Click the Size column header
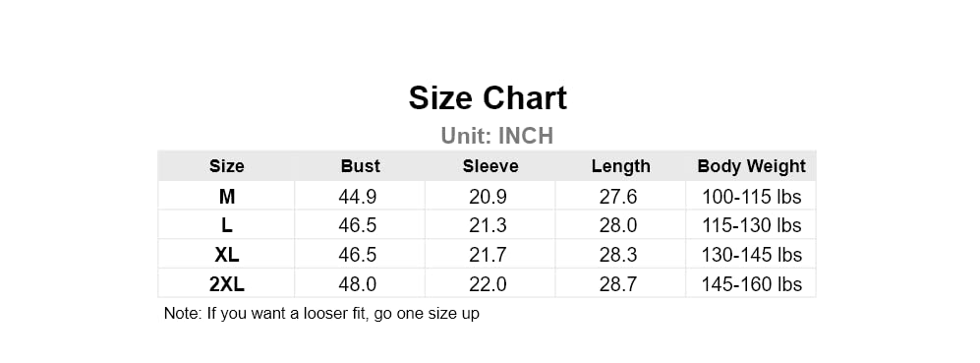Image resolution: width=980 pixels, height=363 pixels. pyautogui.click(x=226, y=166)
